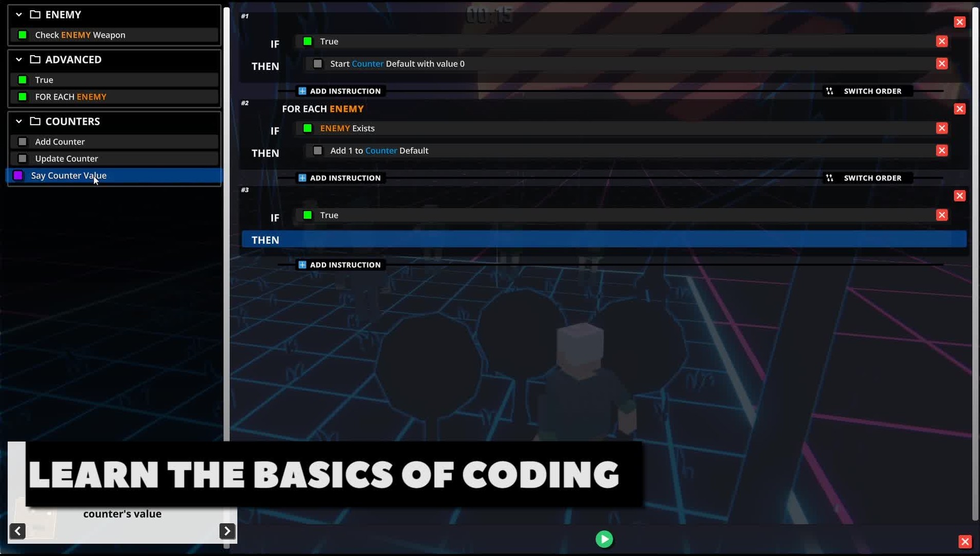Image resolution: width=980 pixels, height=556 pixels.
Task: Delete the 'Add 1 to Counter' instruction
Action: (x=941, y=150)
